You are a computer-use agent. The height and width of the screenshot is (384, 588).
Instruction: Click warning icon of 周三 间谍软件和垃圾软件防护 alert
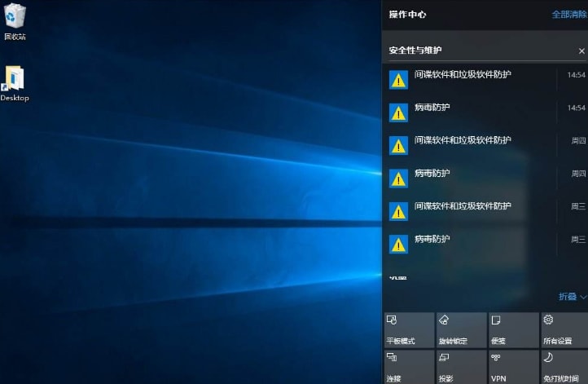coord(398,212)
